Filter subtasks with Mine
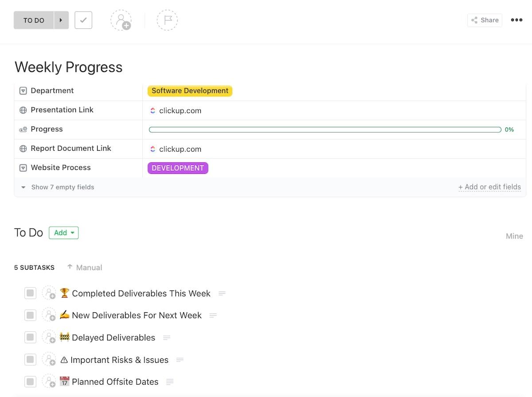 point(514,236)
